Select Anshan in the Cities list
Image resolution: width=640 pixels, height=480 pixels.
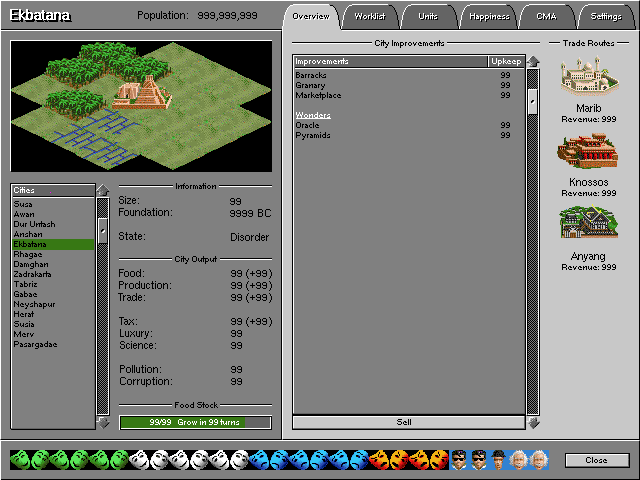point(53,234)
